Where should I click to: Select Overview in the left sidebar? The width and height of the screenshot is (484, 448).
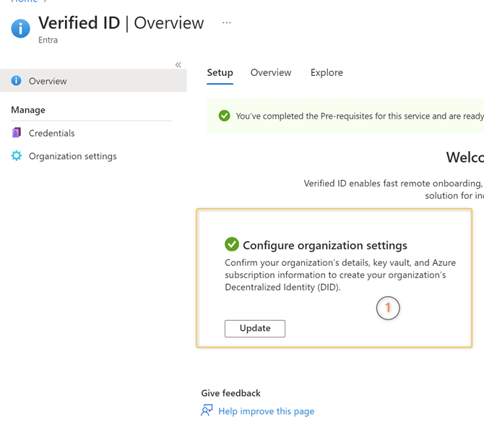tap(93, 81)
